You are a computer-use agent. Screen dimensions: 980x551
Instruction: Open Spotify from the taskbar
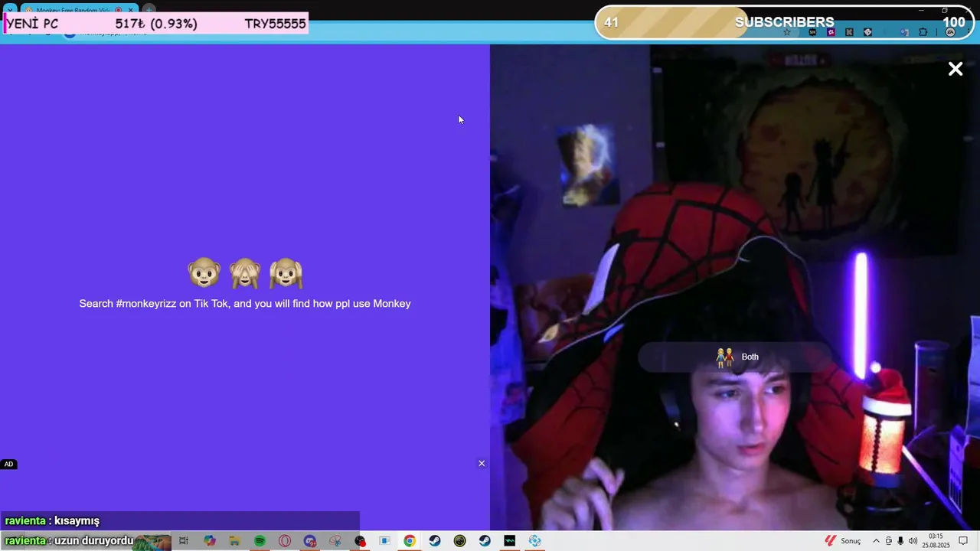pos(260,541)
